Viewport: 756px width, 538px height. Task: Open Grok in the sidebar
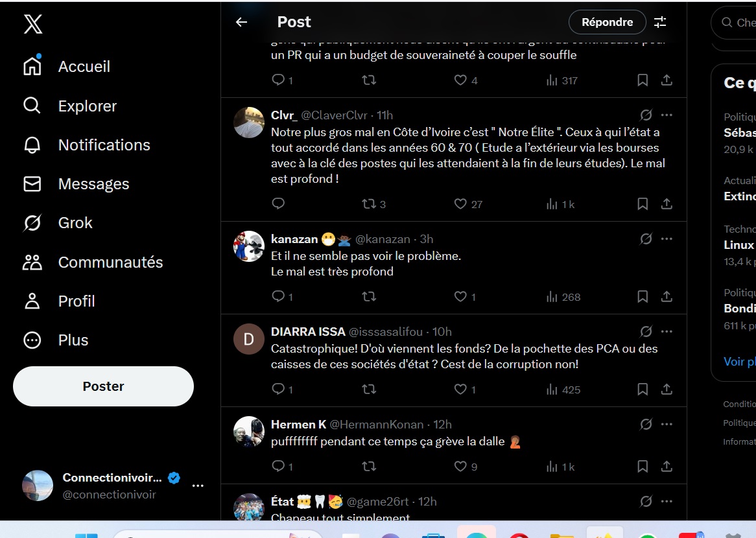pyautogui.click(x=75, y=223)
